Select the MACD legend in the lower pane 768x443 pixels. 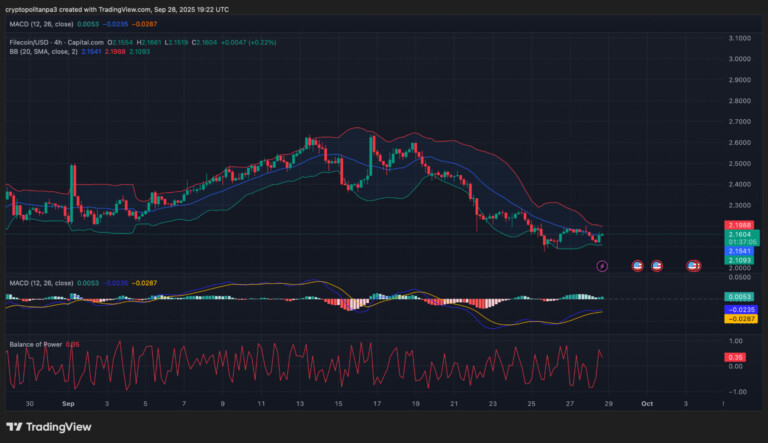(41, 282)
